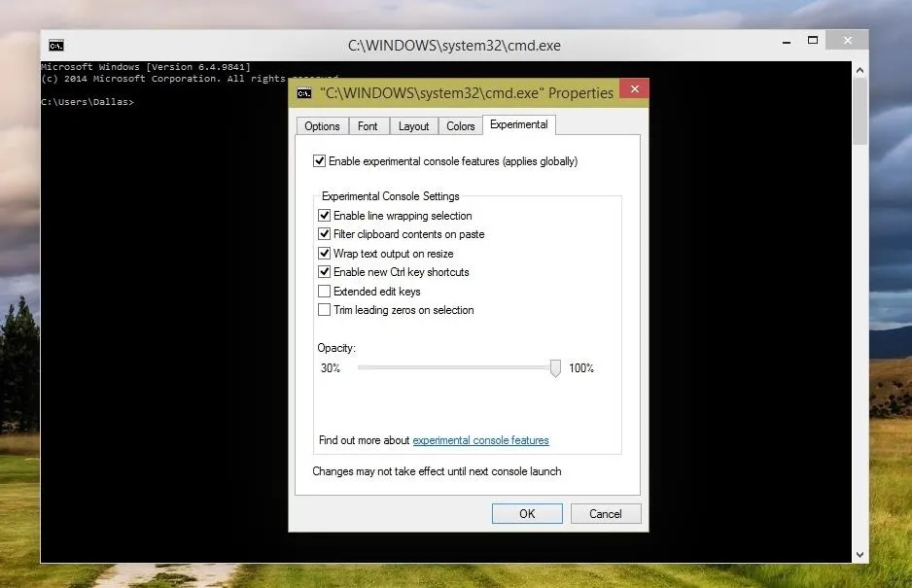Click the 30% opacity label
Screen dimensions: 912x588
point(331,368)
